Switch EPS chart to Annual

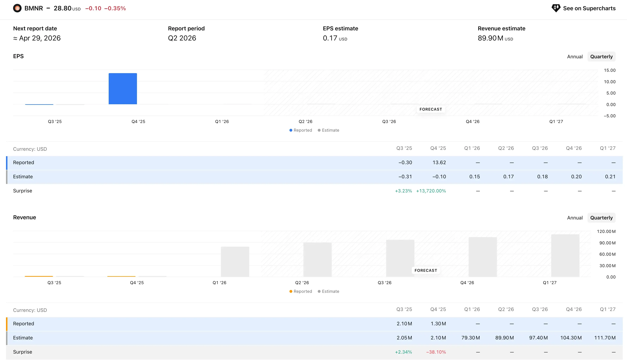(x=575, y=57)
